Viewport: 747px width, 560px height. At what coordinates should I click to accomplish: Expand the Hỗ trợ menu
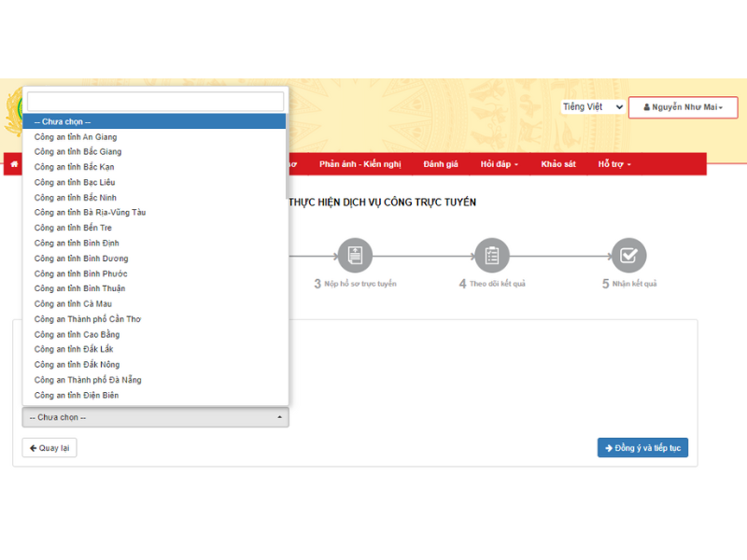click(x=614, y=164)
